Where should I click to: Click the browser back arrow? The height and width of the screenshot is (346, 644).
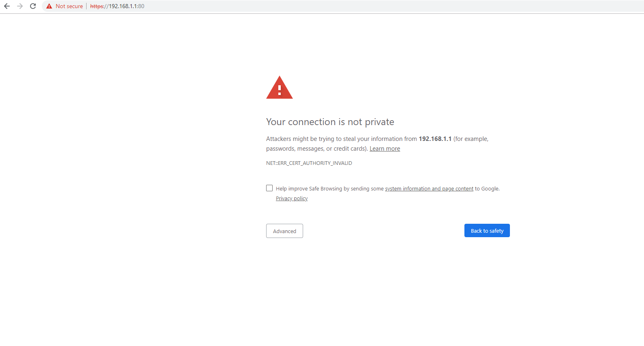click(7, 6)
